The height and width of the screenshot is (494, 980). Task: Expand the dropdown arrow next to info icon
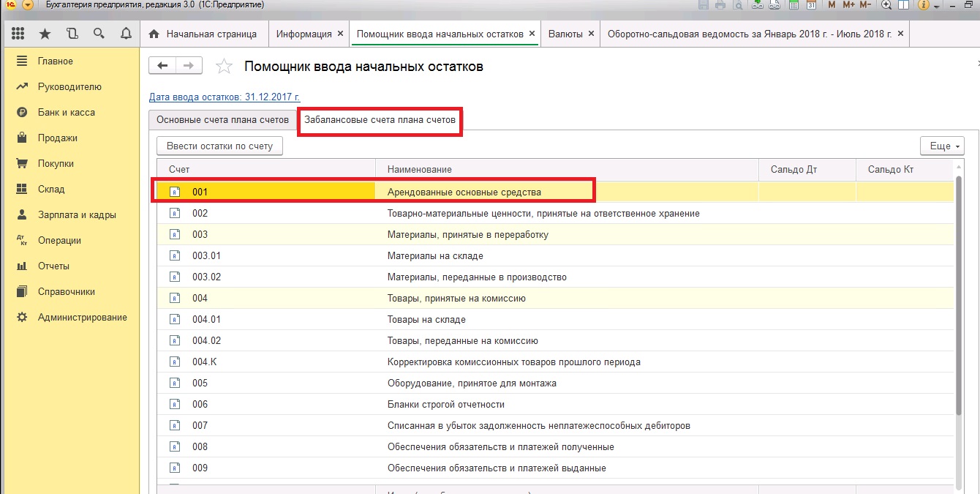coord(937,6)
